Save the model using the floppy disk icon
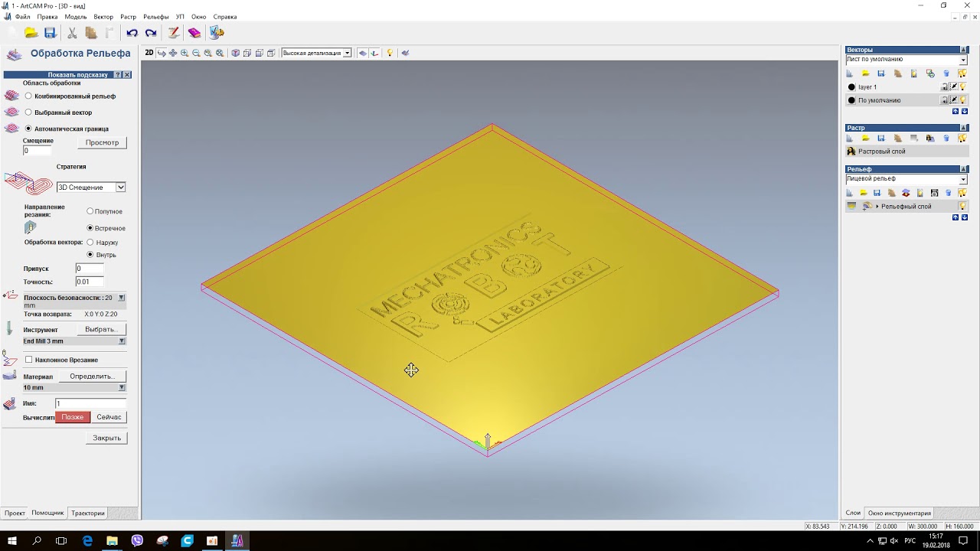 [x=50, y=33]
